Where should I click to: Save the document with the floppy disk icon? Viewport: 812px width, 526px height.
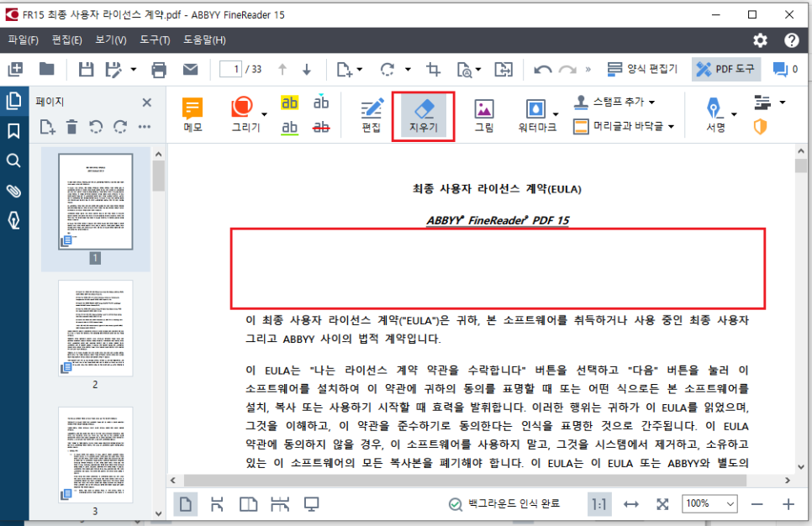(x=86, y=70)
